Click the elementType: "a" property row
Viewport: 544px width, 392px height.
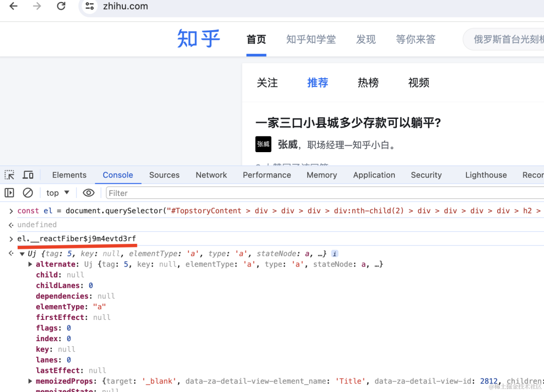[x=71, y=307]
